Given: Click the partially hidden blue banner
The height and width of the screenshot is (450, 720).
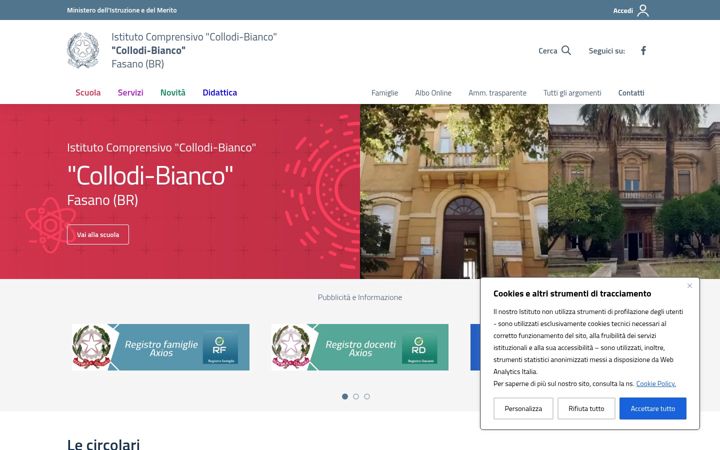Looking at the screenshot, I should click(475, 347).
